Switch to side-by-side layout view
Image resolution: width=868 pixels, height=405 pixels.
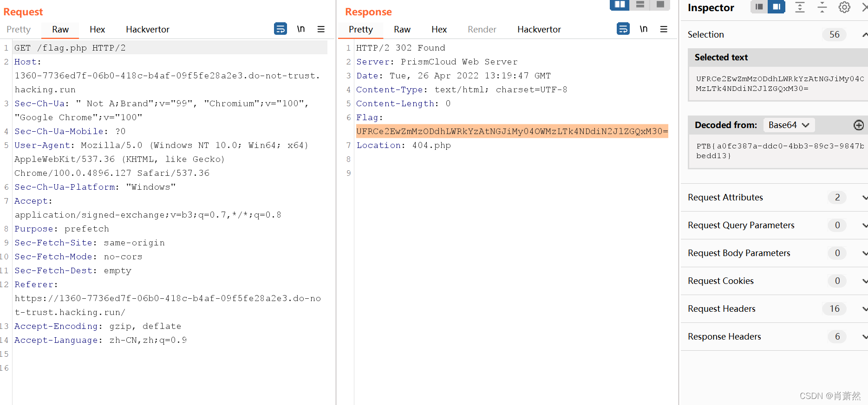pos(620,5)
